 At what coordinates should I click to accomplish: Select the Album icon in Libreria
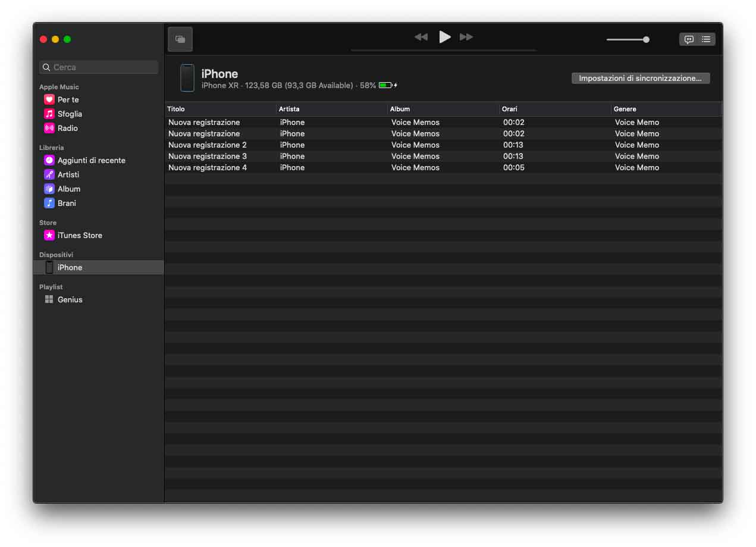click(x=49, y=189)
